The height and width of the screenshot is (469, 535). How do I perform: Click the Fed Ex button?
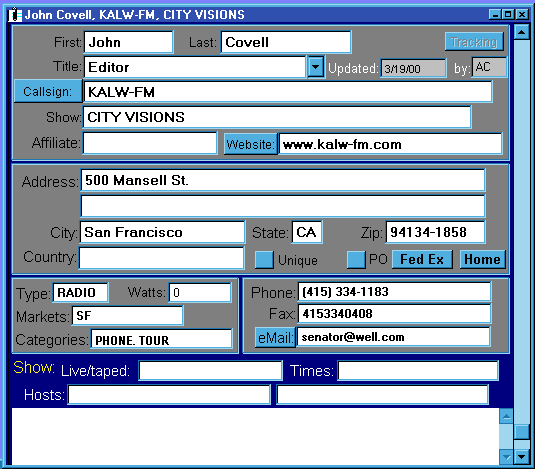pyautogui.click(x=422, y=260)
